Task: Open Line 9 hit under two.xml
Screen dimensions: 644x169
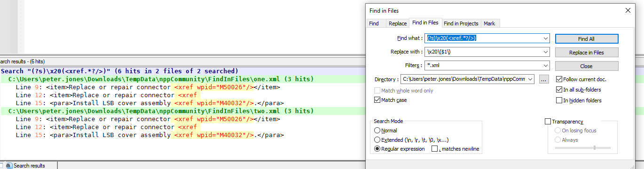Action: tap(148, 119)
